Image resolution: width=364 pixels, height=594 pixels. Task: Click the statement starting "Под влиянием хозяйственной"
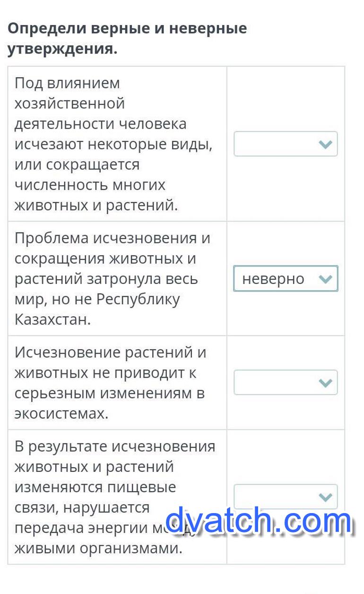113,144
